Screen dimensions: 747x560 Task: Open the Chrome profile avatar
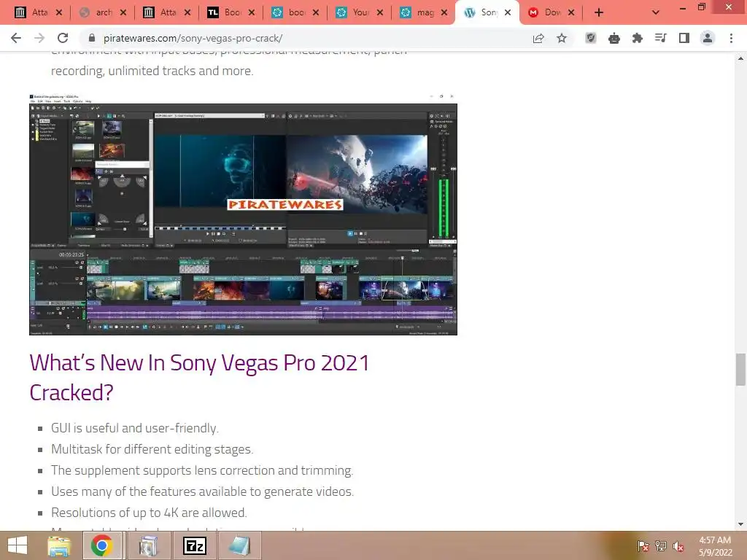pyautogui.click(x=708, y=38)
